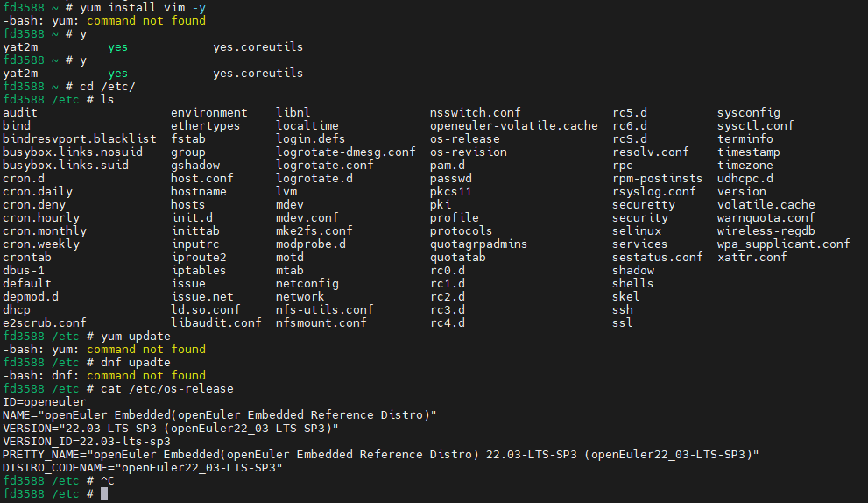868x503 pixels.
Task: Click the rpm-postinsts entry
Action: point(657,179)
